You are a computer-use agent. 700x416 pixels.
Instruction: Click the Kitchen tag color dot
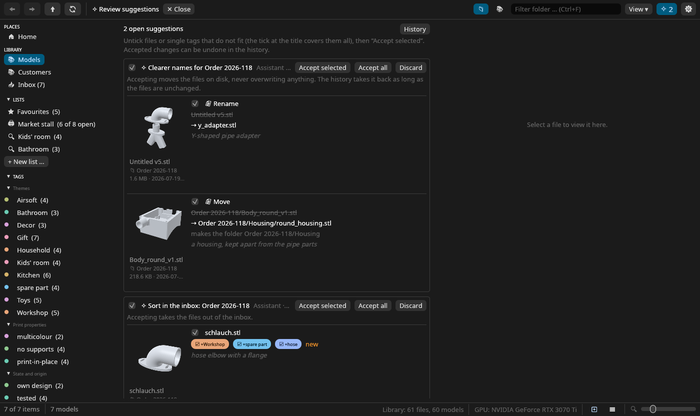pyautogui.click(x=7, y=275)
